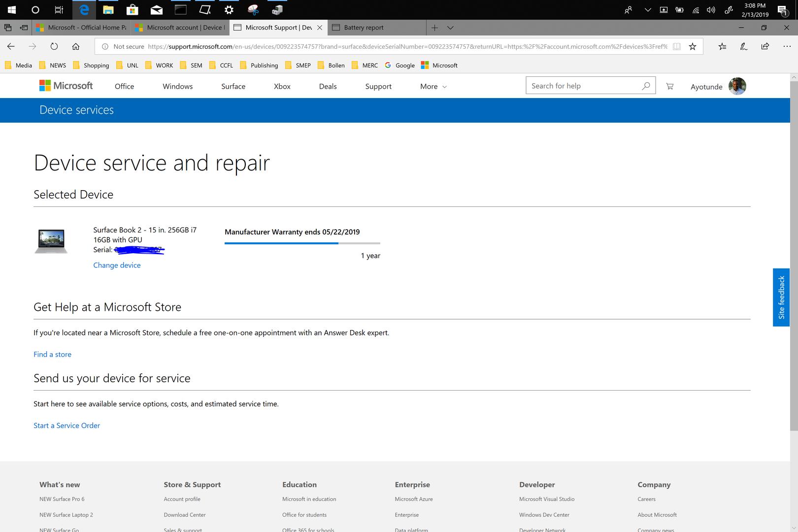
Task: Open Cortana search circle
Action: pos(35,9)
